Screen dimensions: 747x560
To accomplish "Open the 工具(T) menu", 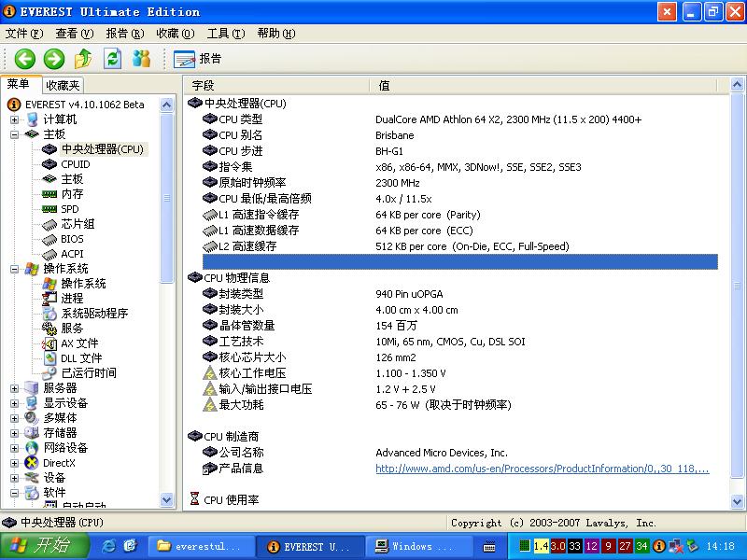I will coord(225,34).
